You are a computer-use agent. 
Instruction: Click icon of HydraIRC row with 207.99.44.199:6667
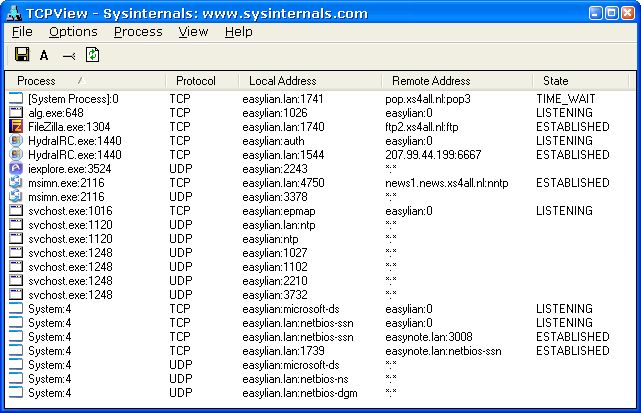pos(16,155)
